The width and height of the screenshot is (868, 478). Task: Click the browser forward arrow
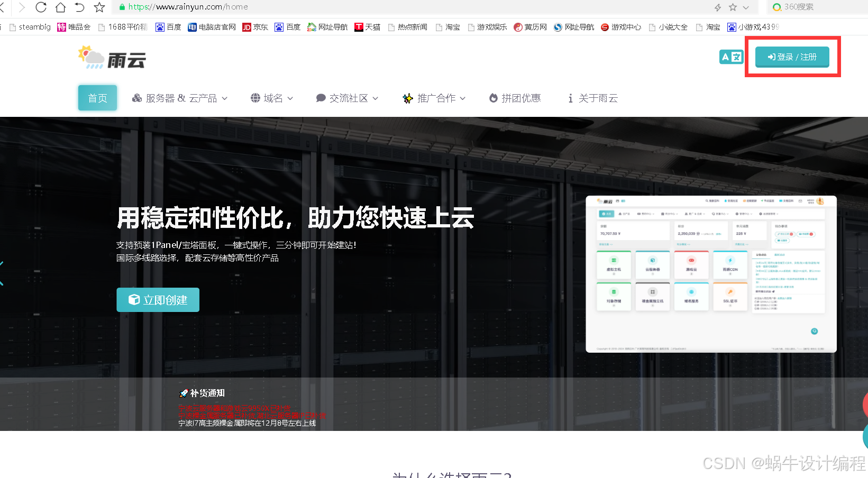click(x=21, y=7)
